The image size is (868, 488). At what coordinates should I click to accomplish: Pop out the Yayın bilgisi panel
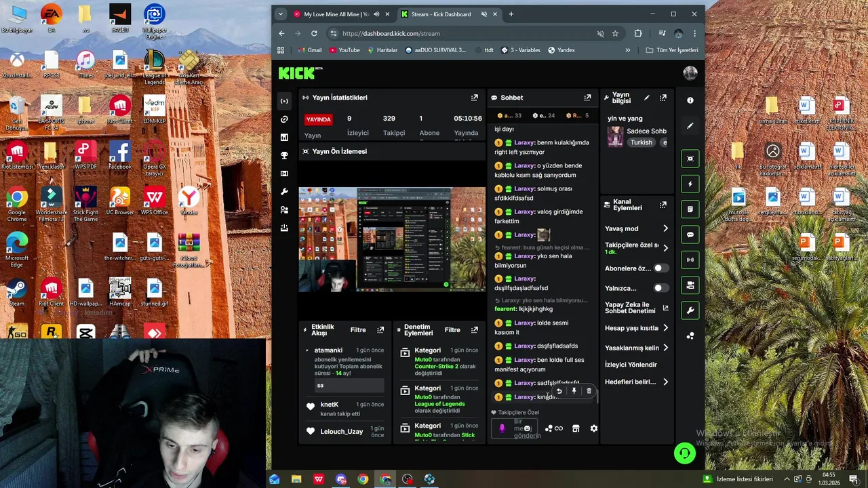[663, 98]
